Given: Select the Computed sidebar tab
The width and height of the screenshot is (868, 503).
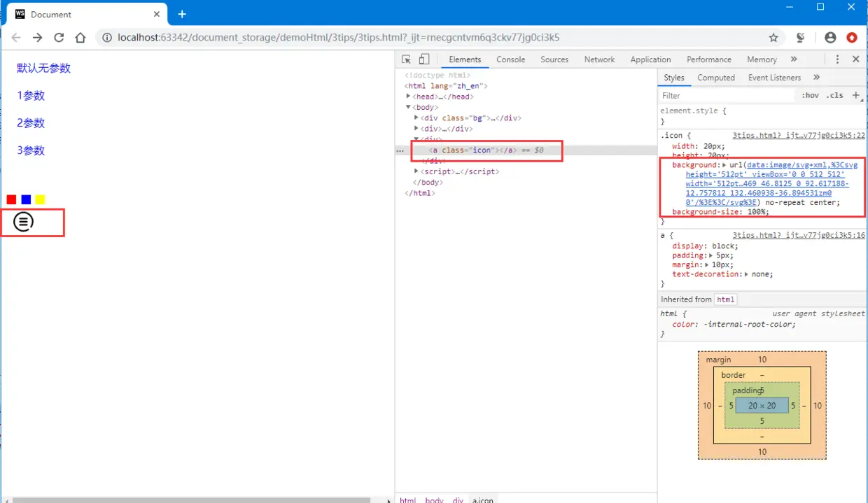Looking at the screenshot, I should pyautogui.click(x=716, y=78).
